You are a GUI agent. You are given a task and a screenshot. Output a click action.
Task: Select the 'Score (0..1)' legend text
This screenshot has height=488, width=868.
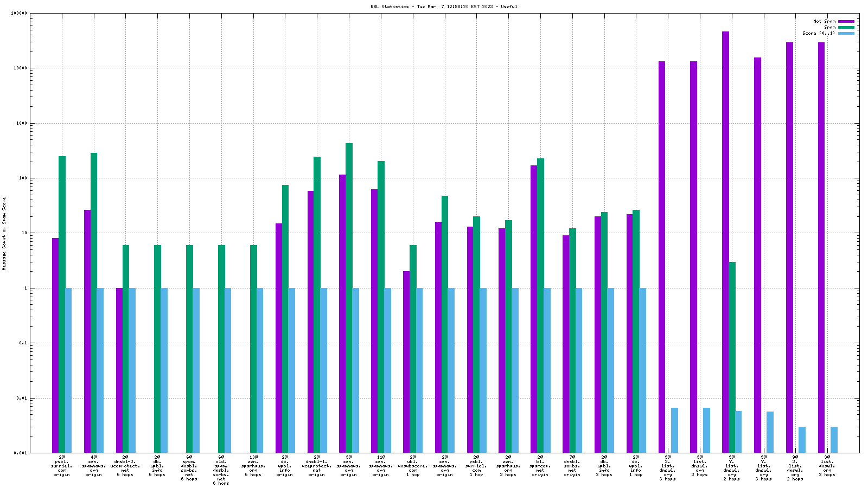tap(819, 33)
